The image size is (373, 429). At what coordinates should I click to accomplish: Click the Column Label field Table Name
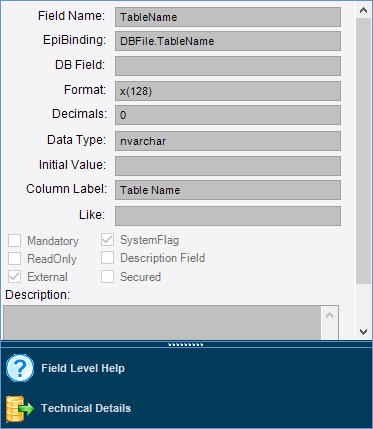[228, 190]
